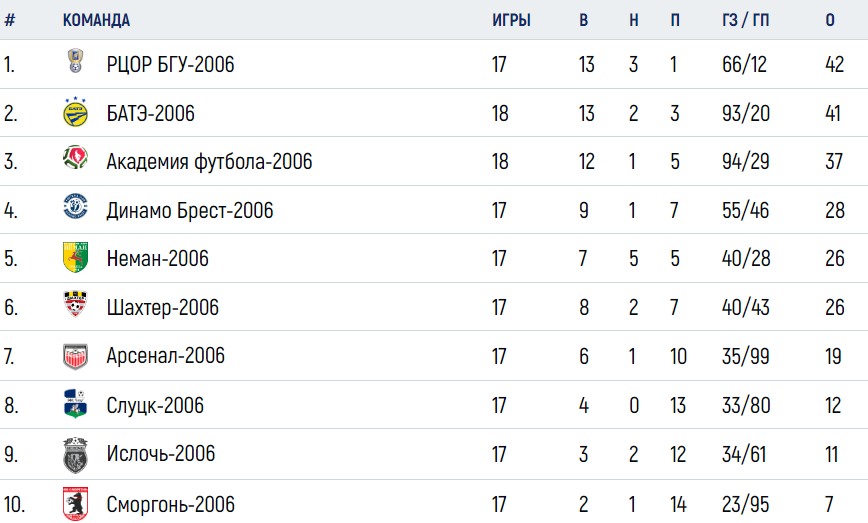Viewport: 868px width, 523px height.
Task: Sort by the ИГРЫ column header
Action: pos(512,20)
